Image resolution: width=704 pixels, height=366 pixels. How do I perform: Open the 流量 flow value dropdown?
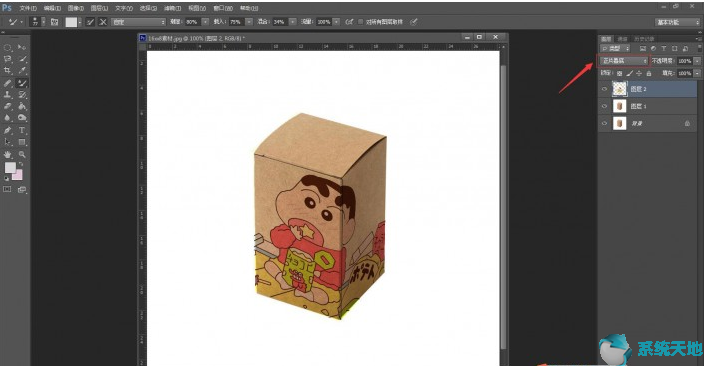336,22
